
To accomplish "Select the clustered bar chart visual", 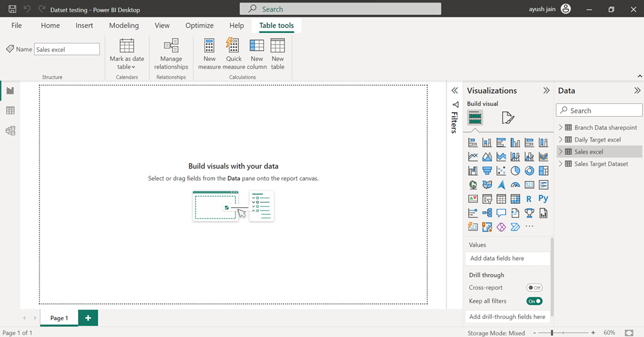I will (x=501, y=143).
